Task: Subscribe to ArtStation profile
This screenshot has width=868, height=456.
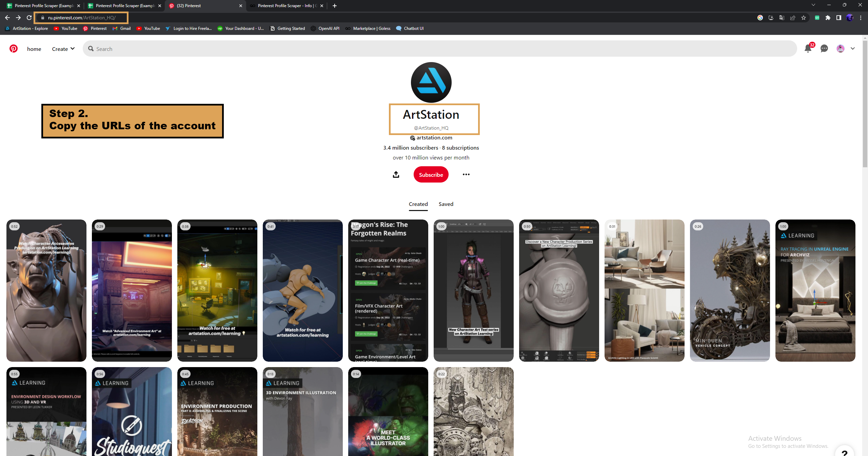Action: click(431, 174)
